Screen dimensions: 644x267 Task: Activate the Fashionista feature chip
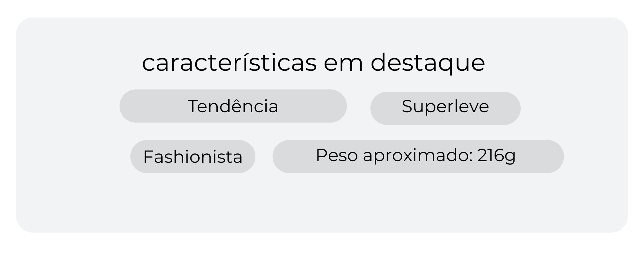click(x=193, y=156)
